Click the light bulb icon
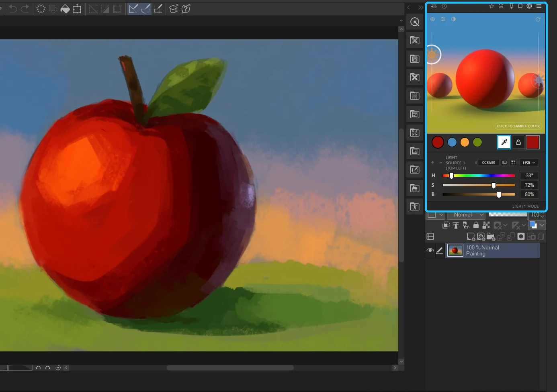The image size is (557, 392). coord(511,6)
